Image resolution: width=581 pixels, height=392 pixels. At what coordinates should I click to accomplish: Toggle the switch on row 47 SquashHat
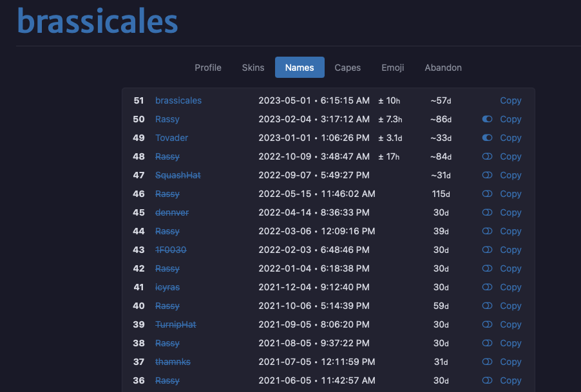pyautogui.click(x=487, y=175)
